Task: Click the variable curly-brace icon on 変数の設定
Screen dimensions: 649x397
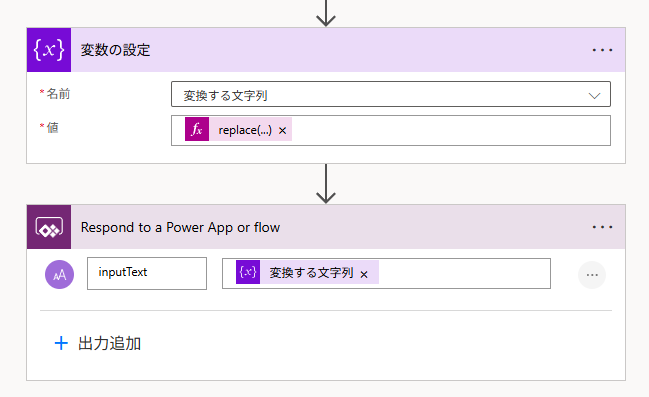Action: [49, 50]
